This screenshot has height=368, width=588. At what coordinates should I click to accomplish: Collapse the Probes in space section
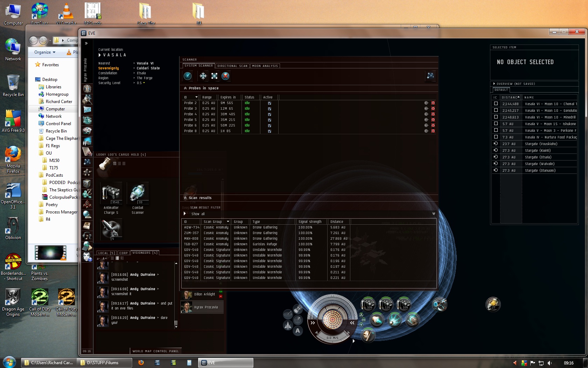(185, 88)
